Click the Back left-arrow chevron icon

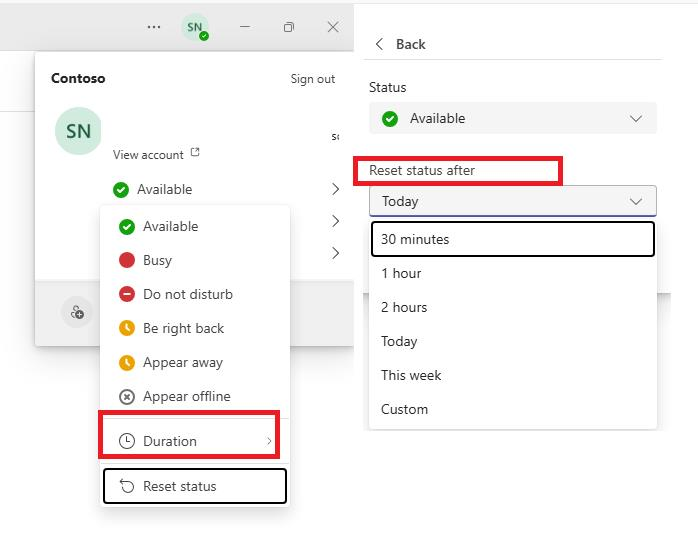(x=379, y=44)
